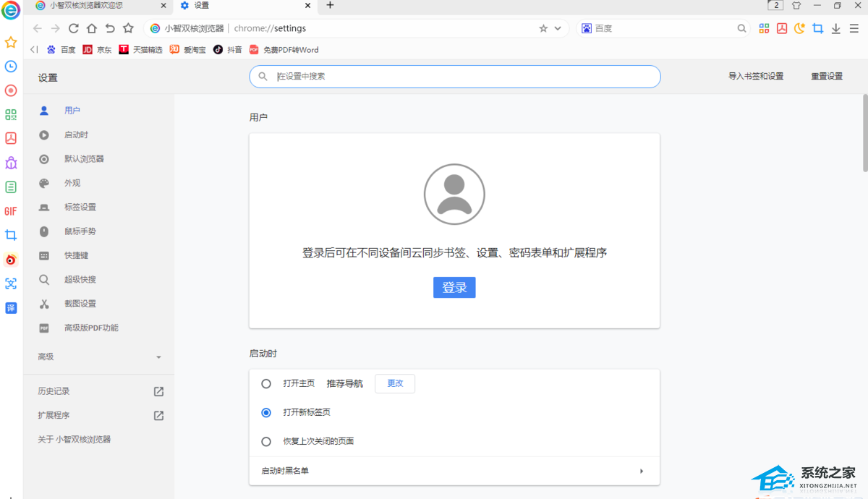Open the 爱淘宝 bookmark
The width and height of the screenshot is (868, 499).
tap(187, 50)
